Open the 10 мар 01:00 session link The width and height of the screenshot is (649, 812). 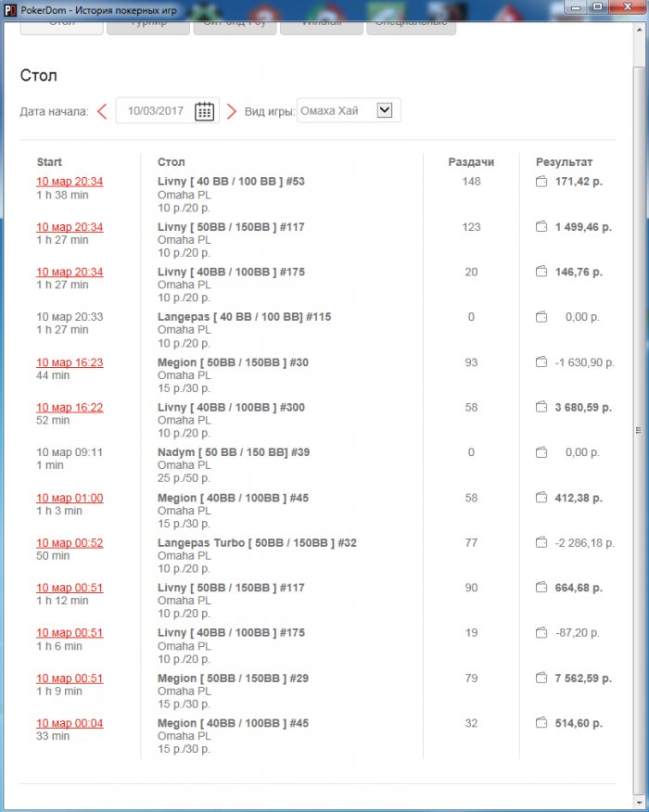tap(70, 498)
